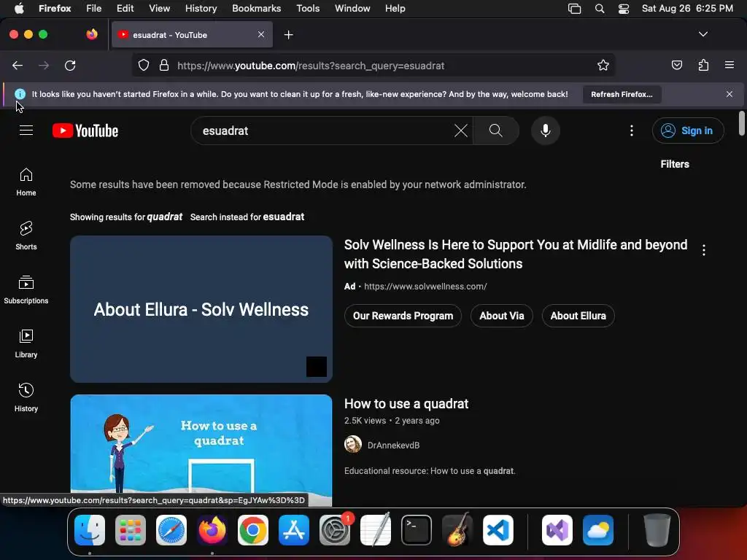Open Filters for search results

675,164
